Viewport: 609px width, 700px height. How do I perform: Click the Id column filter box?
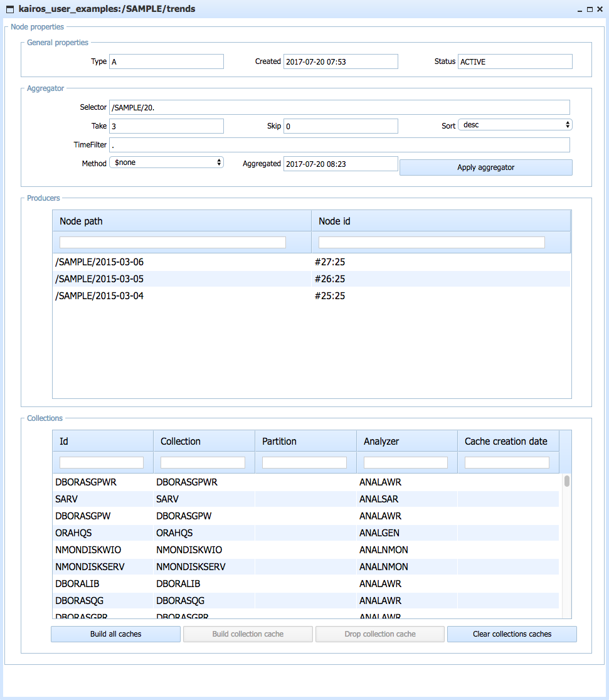tap(102, 462)
